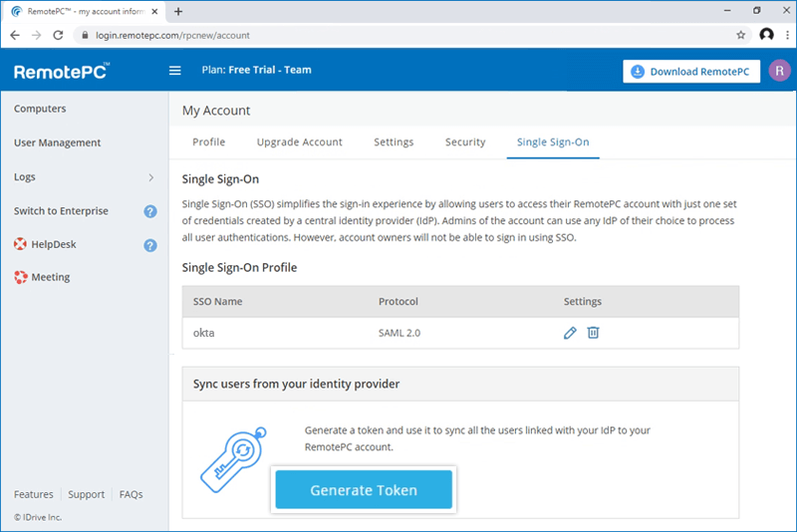Click the HelpDesk help question icon
Viewport: 797px width, 532px height.
coord(150,245)
